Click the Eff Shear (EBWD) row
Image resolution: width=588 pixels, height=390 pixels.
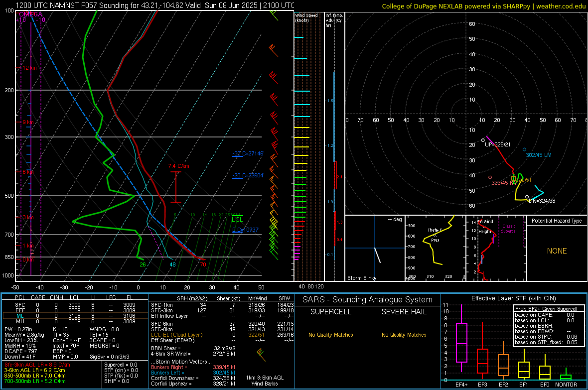point(222,340)
